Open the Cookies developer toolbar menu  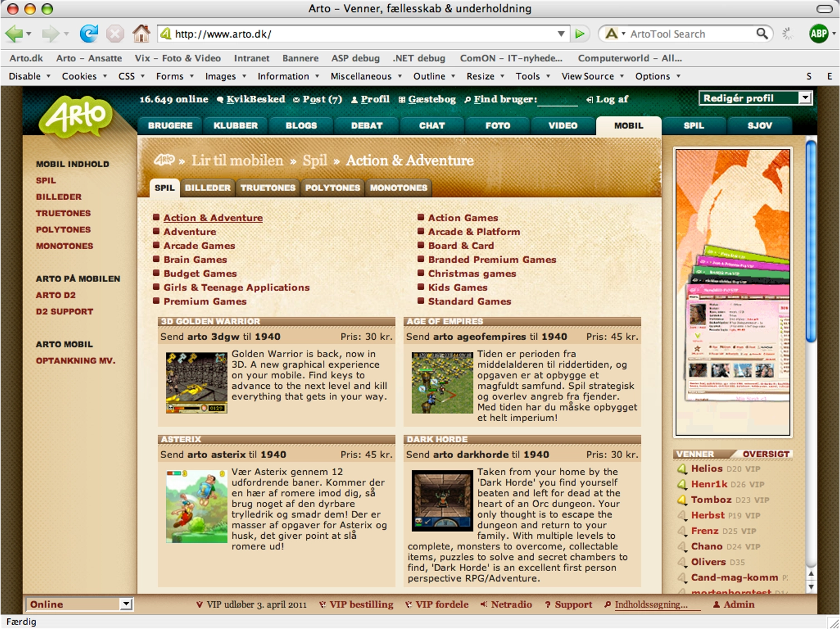coord(84,76)
